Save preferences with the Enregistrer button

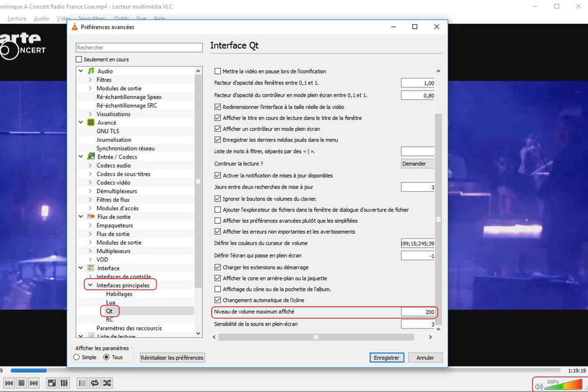pyautogui.click(x=386, y=358)
